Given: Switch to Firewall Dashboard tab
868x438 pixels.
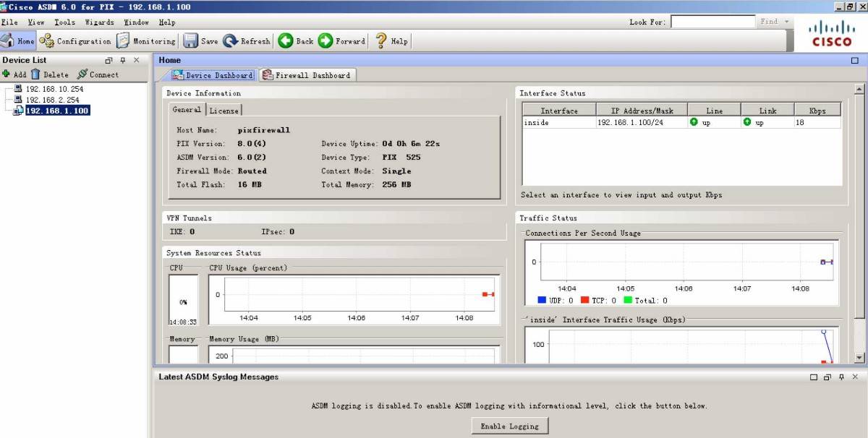Looking at the screenshot, I should 307,75.
